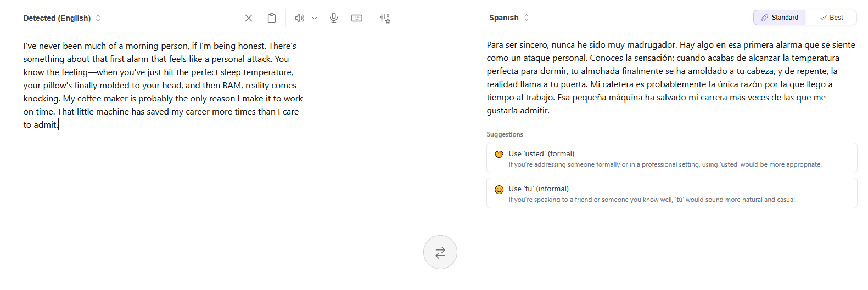The height and width of the screenshot is (290, 868).
Task: Open translation customization settings icon
Action: 385,18
